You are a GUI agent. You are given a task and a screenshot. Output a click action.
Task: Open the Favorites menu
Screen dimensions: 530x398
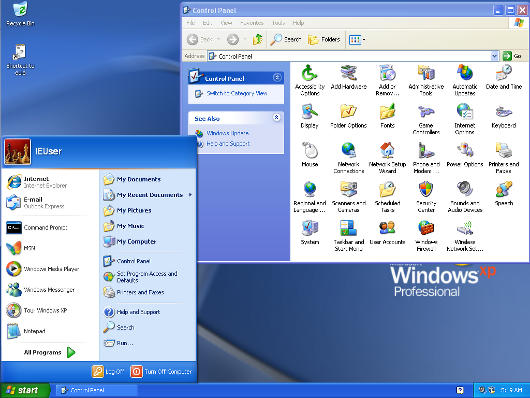(252, 23)
